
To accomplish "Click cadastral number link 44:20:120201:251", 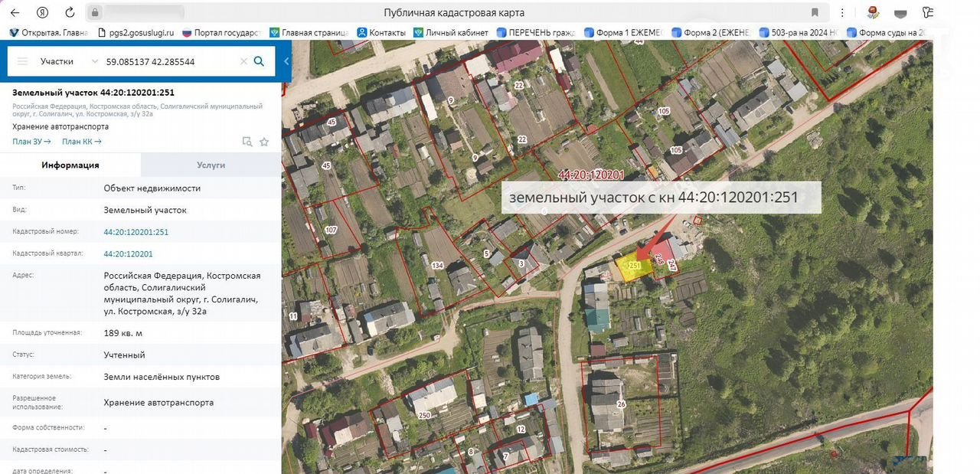I will tap(136, 232).
